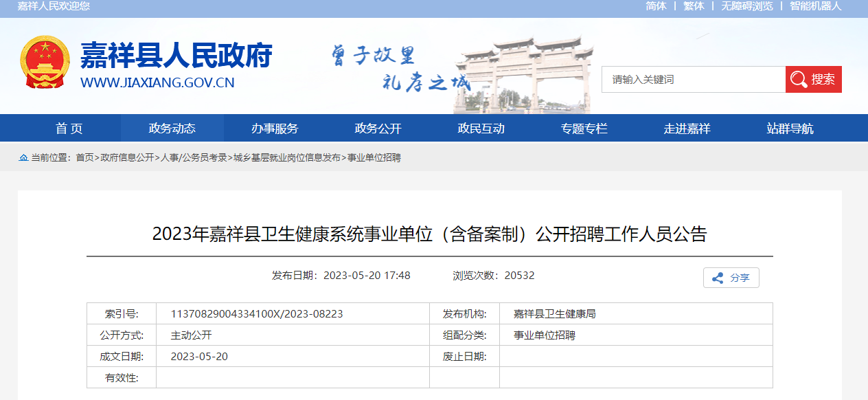The width and height of the screenshot is (868, 400).
Task: Click the 嘉祥县人民政府 site title
Action: pyautogui.click(x=176, y=56)
